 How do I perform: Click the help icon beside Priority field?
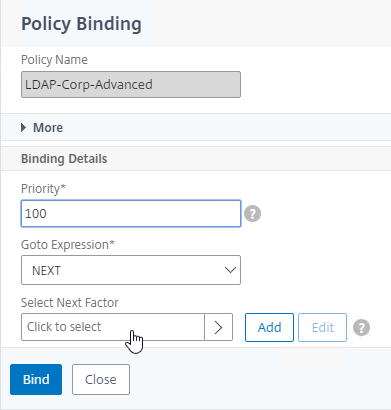(252, 214)
